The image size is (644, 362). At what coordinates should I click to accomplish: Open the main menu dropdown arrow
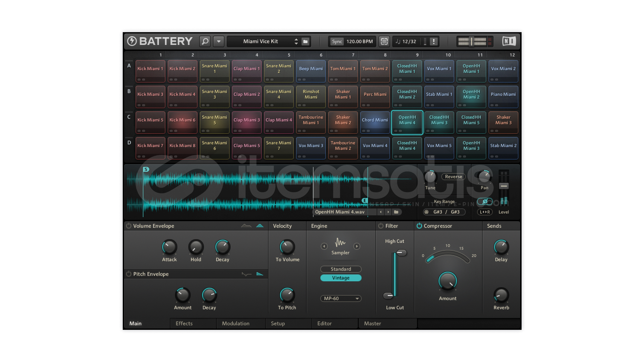219,41
